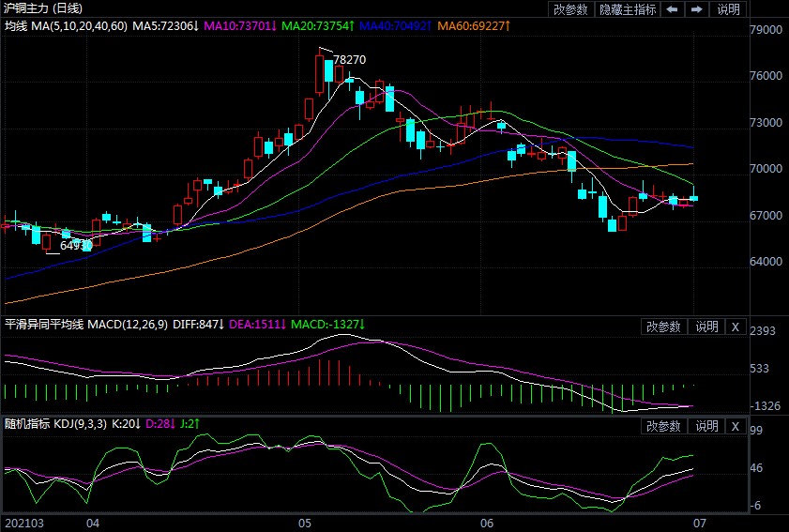
Task: Click the 06 month marker on time axis
Action: click(x=487, y=522)
